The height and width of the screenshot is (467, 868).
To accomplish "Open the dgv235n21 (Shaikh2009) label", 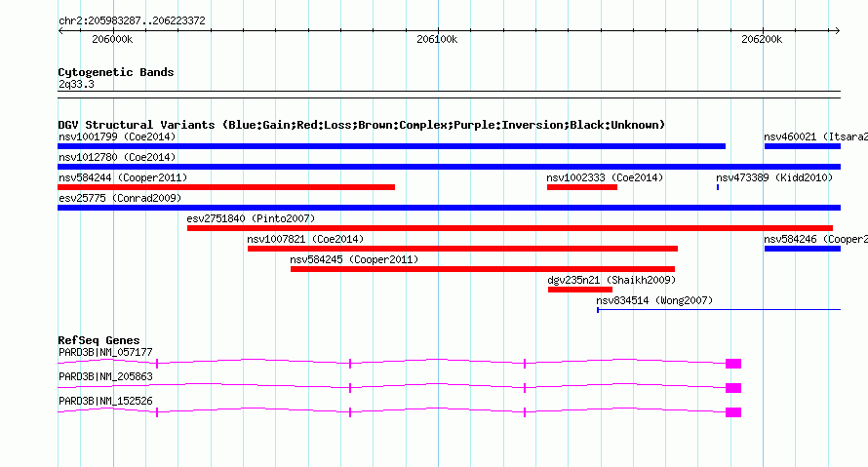I will point(612,280).
